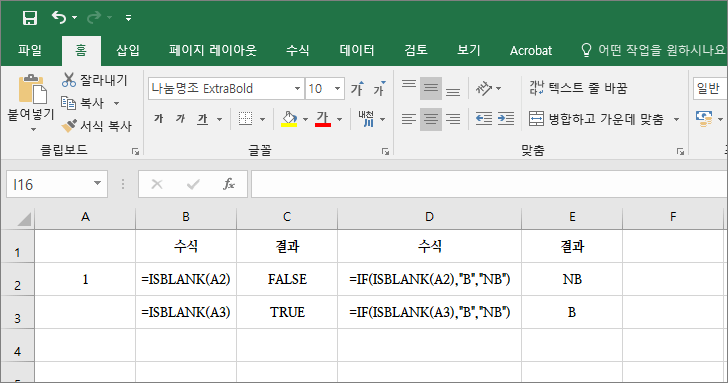Click the 붙여넣기 paste clipboard icon
This screenshot has width=728, height=383.
pos(32,89)
